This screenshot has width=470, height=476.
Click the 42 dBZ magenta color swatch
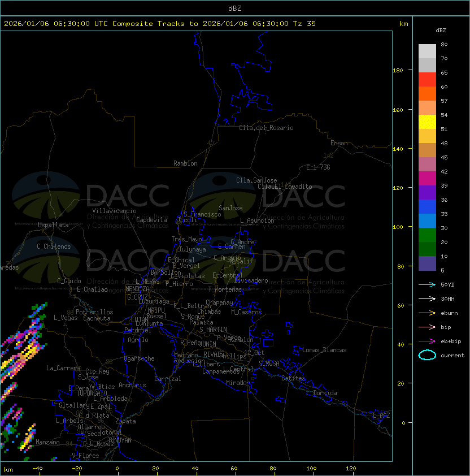point(427,178)
